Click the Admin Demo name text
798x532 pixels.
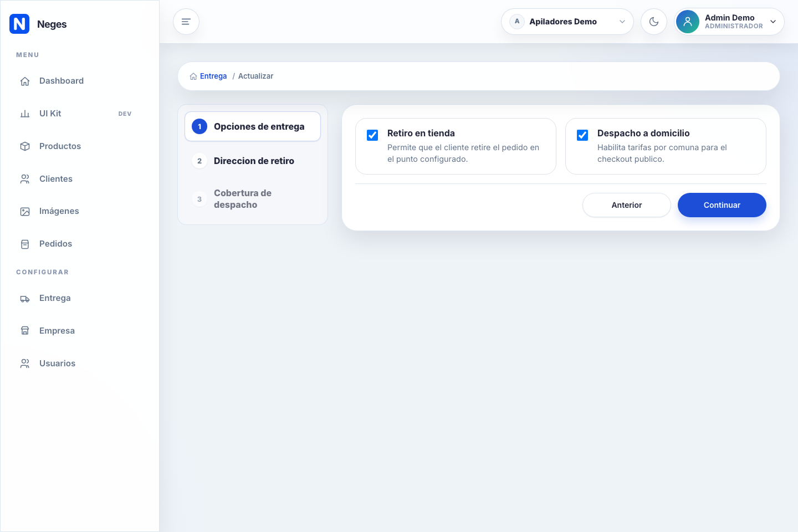(729, 18)
